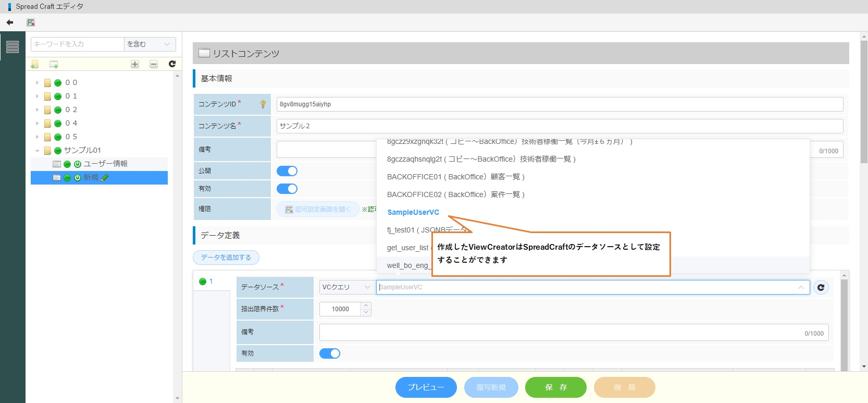Image resolution: width=868 pixels, height=403 pixels.
Task: Click the green 保存 button
Action: click(555, 387)
